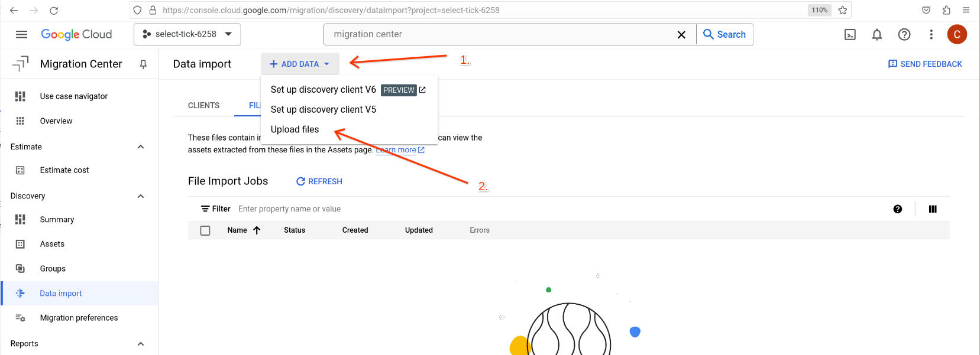Open filter help question mark icon

coord(898,209)
